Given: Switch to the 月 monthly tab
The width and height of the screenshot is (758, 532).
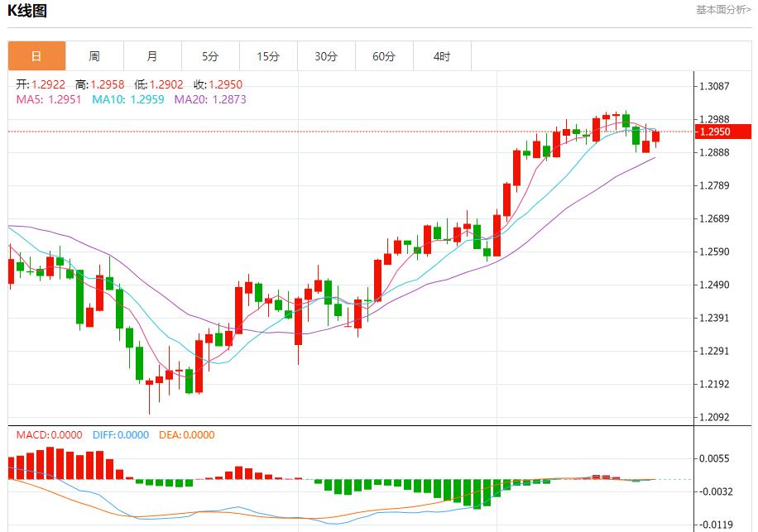Looking at the screenshot, I should 153,56.
